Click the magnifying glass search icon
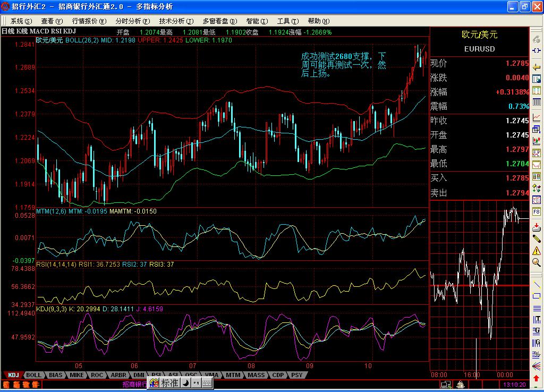 tap(537, 262)
